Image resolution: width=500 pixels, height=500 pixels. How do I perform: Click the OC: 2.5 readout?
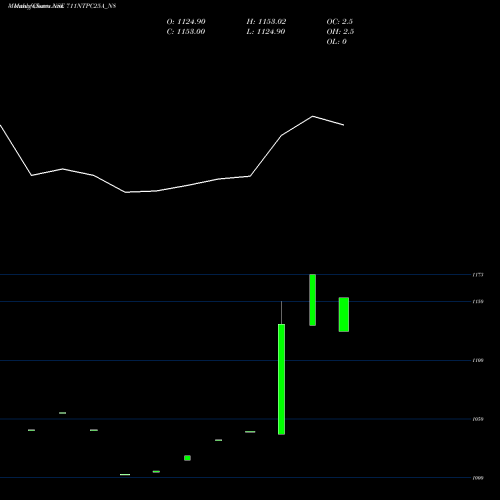[x=340, y=22]
